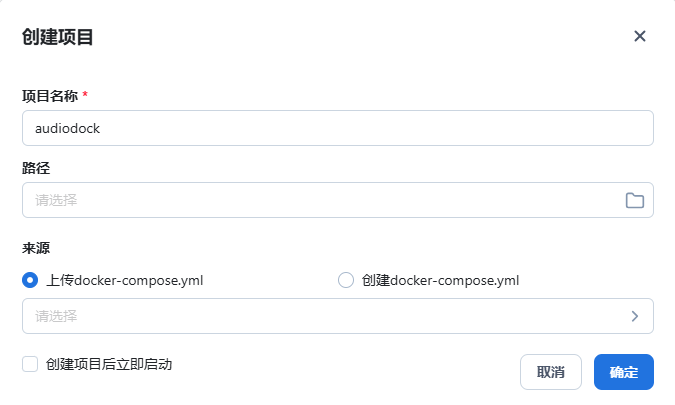Select the 上传docker-compose.yml radio button
Screen dimensions: 675x405
click(x=30, y=280)
